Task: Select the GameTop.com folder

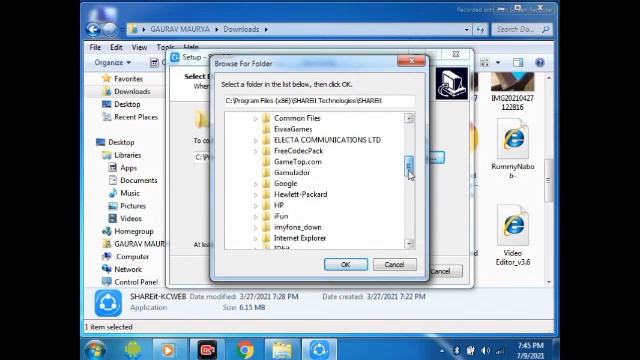Action: pos(298,162)
